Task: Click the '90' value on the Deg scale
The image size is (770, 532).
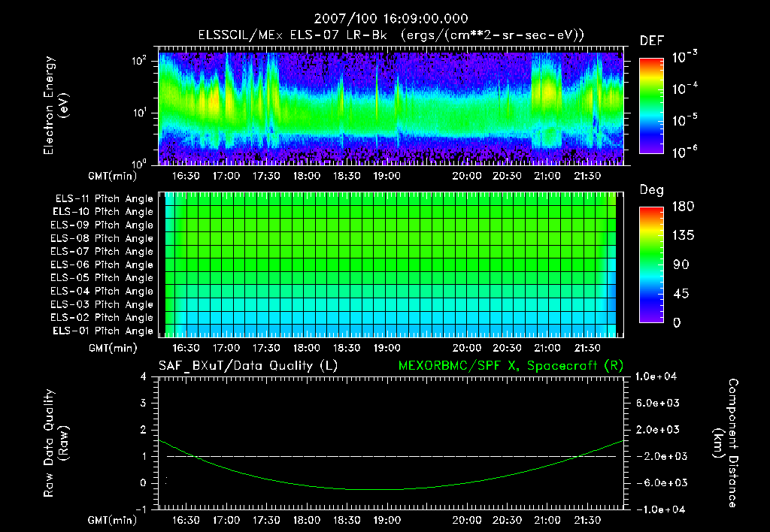Action: click(681, 264)
